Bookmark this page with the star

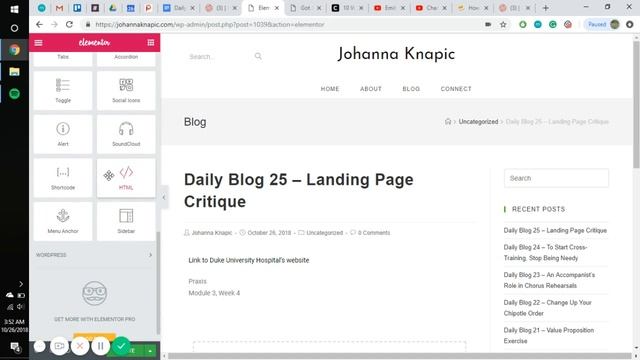(x=503, y=24)
